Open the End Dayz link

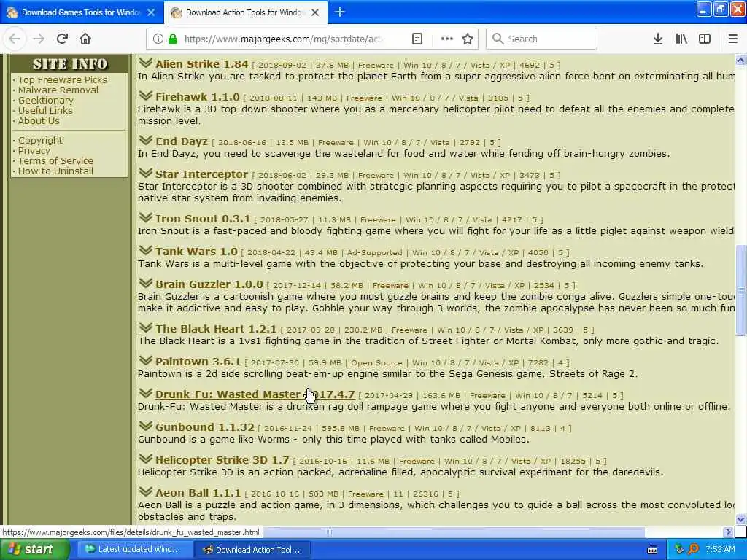(182, 141)
